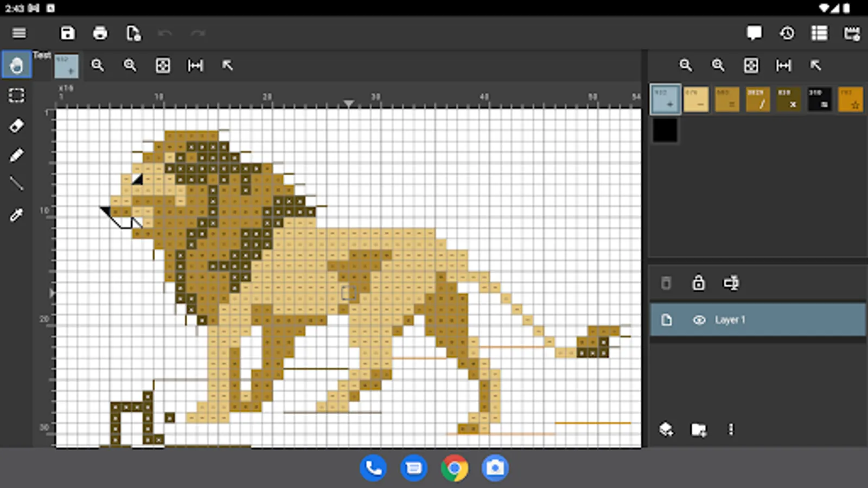This screenshot has width=868, height=488.
Task: Delete the layer with the trash icon
Action: (x=666, y=283)
